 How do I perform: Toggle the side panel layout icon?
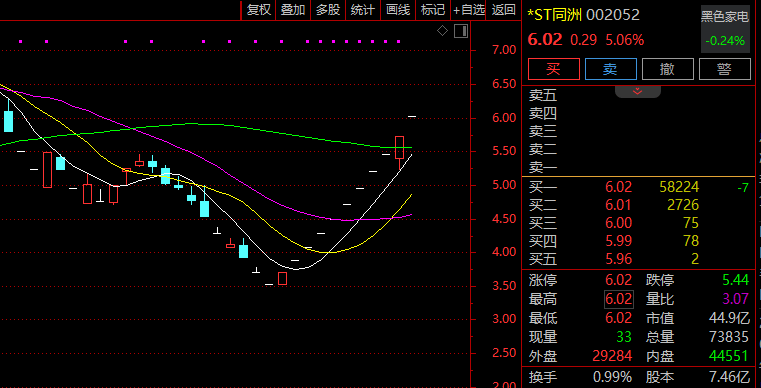(461, 31)
